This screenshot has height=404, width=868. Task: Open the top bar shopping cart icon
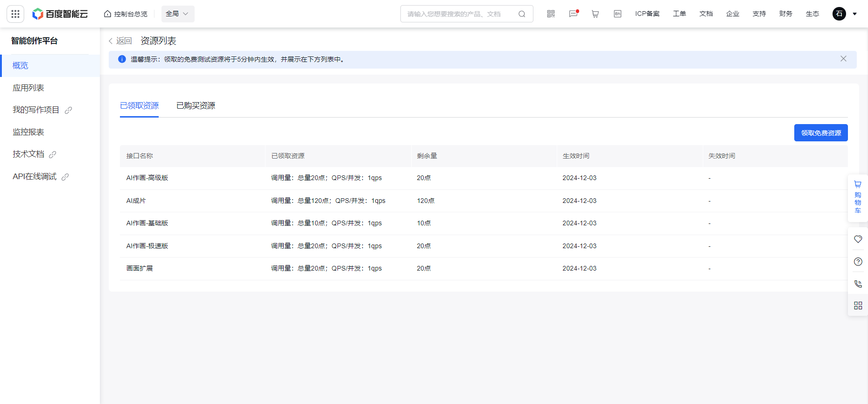pyautogui.click(x=595, y=14)
